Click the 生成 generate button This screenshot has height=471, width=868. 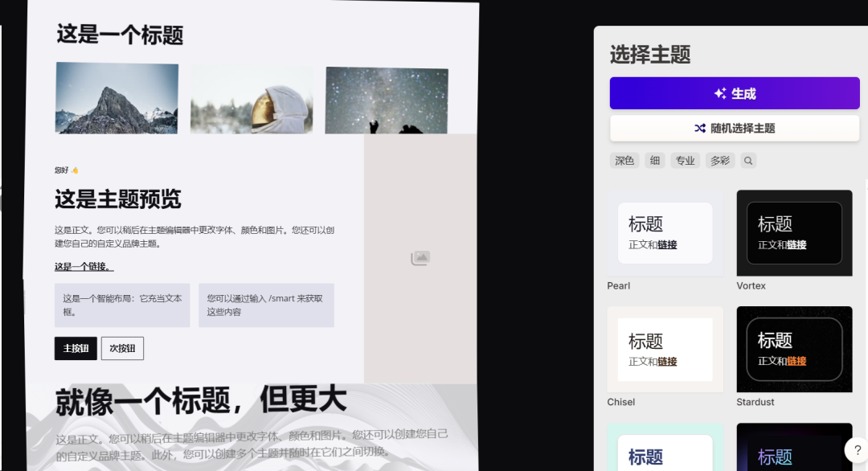click(735, 93)
